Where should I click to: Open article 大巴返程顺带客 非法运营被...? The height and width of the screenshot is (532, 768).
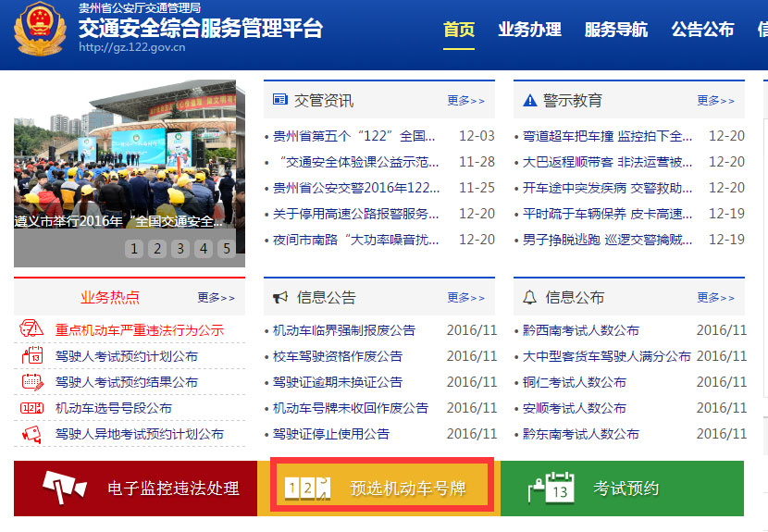point(607,162)
